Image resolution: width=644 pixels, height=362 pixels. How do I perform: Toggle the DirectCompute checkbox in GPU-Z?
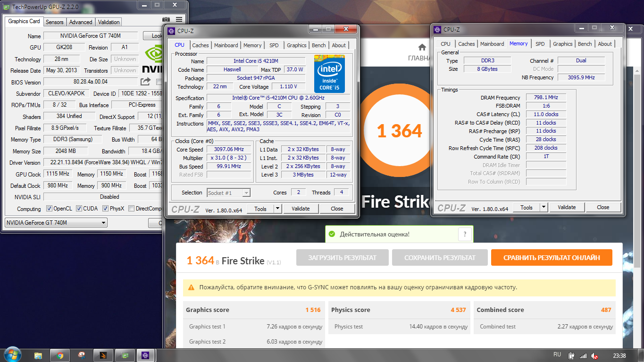point(132,209)
